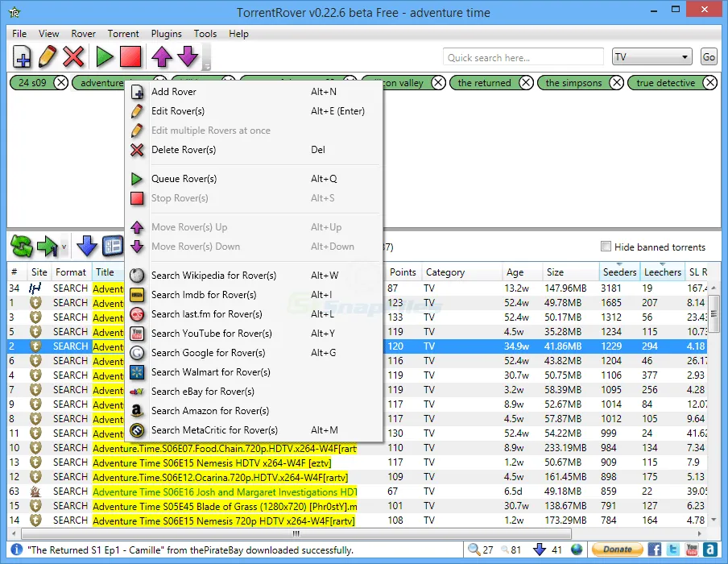This screenshot has width=728, height=564.
Task: Click the horizontal scrollbar of torrent list
Action: click(x=296, y=533)
